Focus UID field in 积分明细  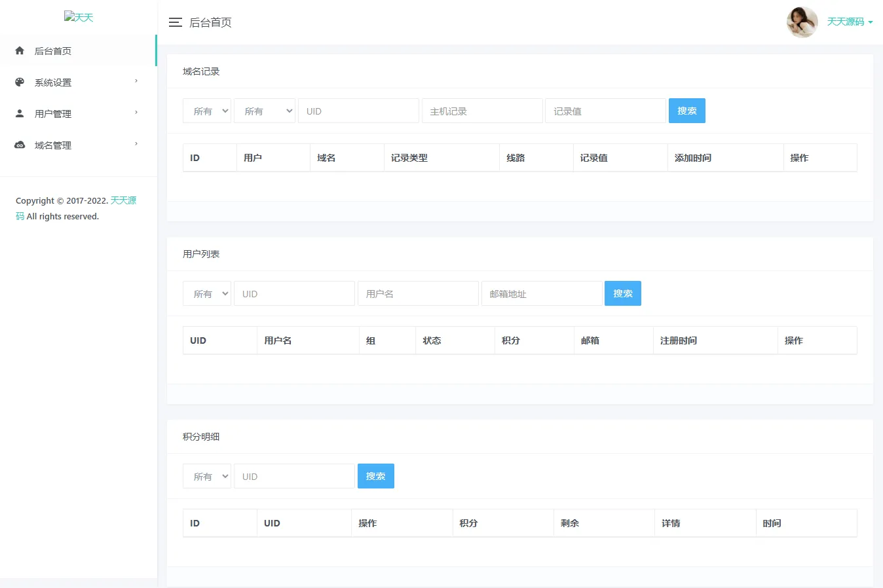click(x=294, y=476)
